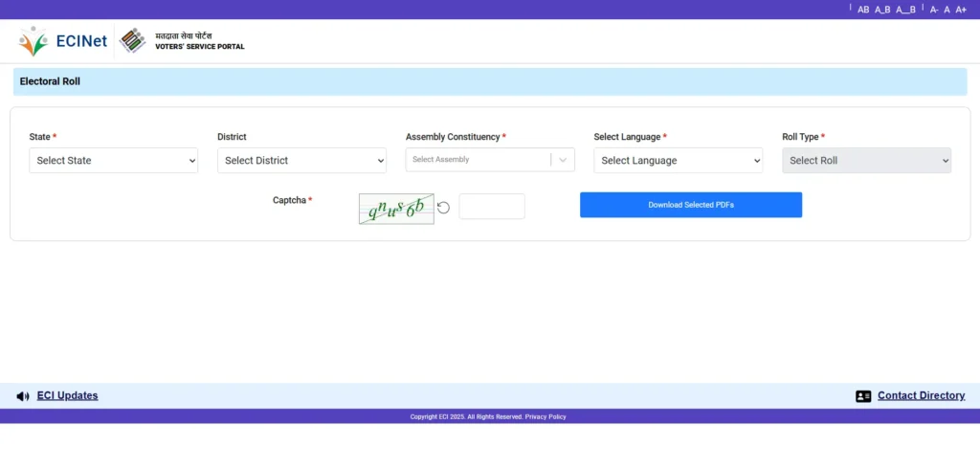The height and width of the screenshot is (469, 980).
Task: Open the Select Roll type dropdown
Action: tap(866, 161)
